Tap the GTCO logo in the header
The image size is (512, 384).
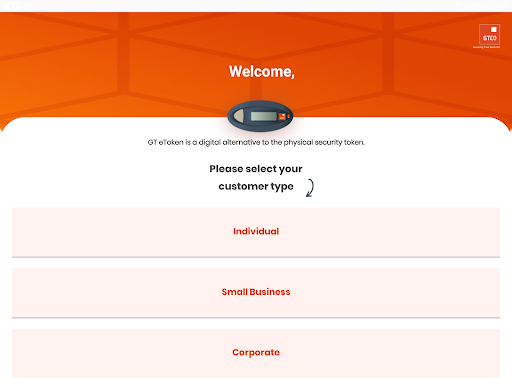click(x=489, y=36)
